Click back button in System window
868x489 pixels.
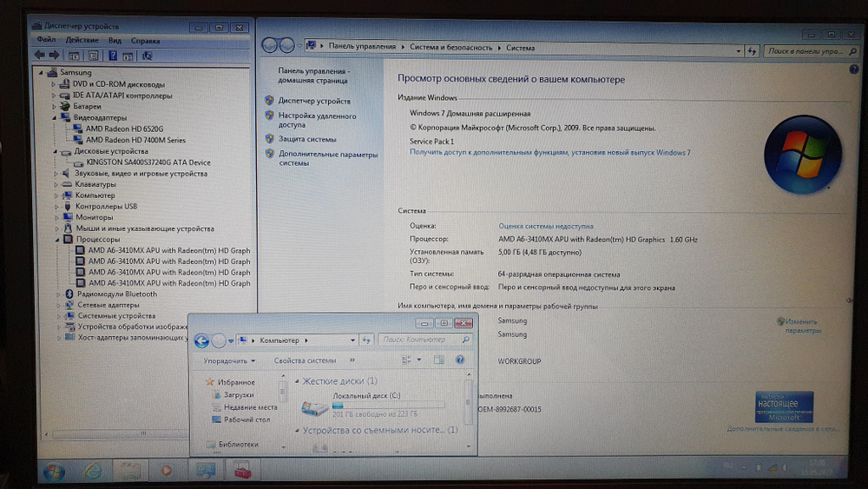click(270, 45)
